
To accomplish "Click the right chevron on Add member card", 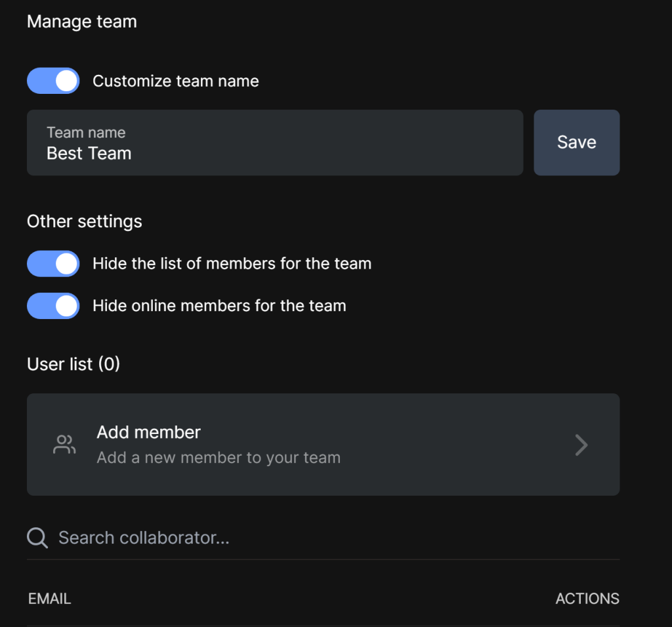I will click(581, 444).
